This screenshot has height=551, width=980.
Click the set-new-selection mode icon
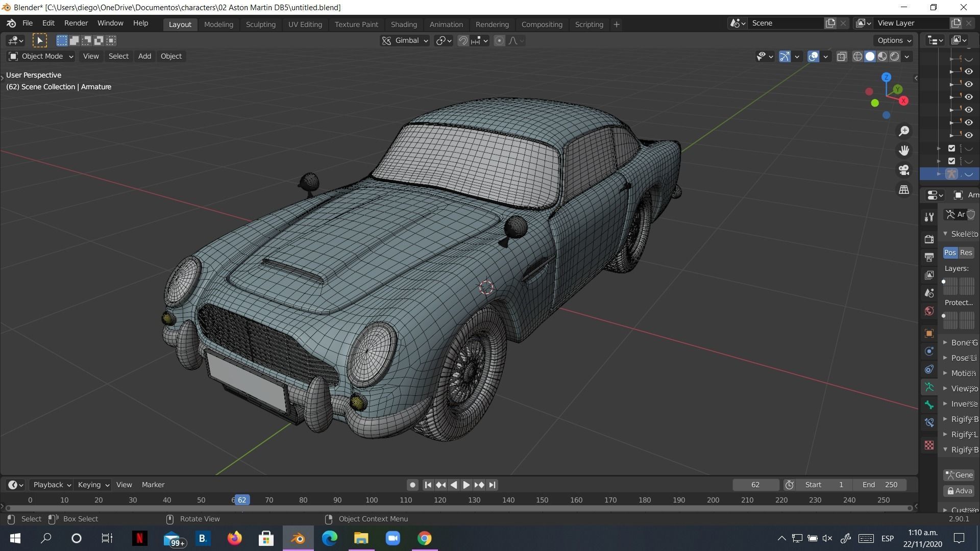[x=62, y=40]
